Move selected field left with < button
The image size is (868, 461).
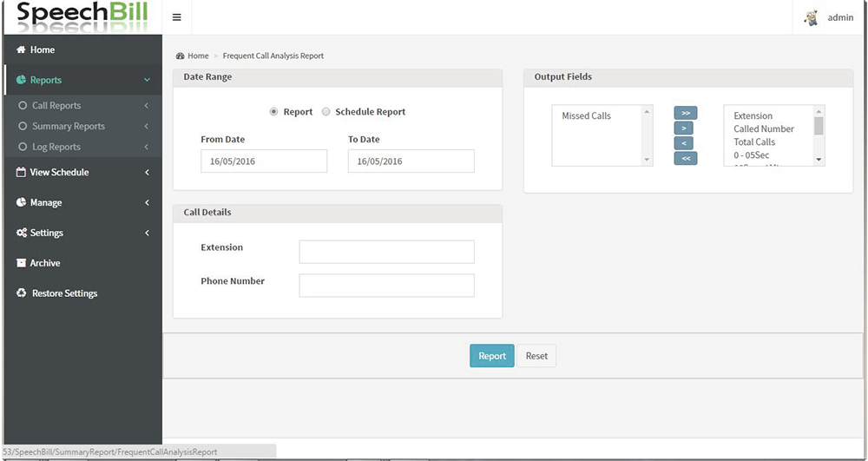[x=685, y=142]
